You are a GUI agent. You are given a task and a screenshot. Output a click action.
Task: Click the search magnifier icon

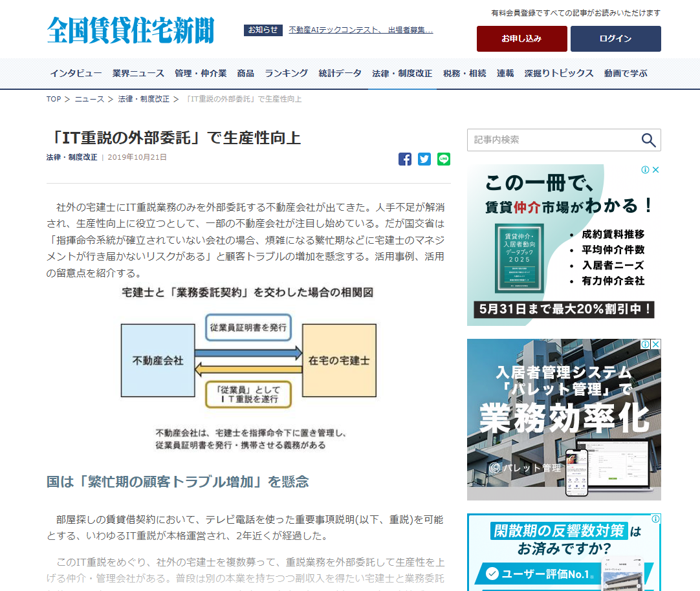pos(648,140)
